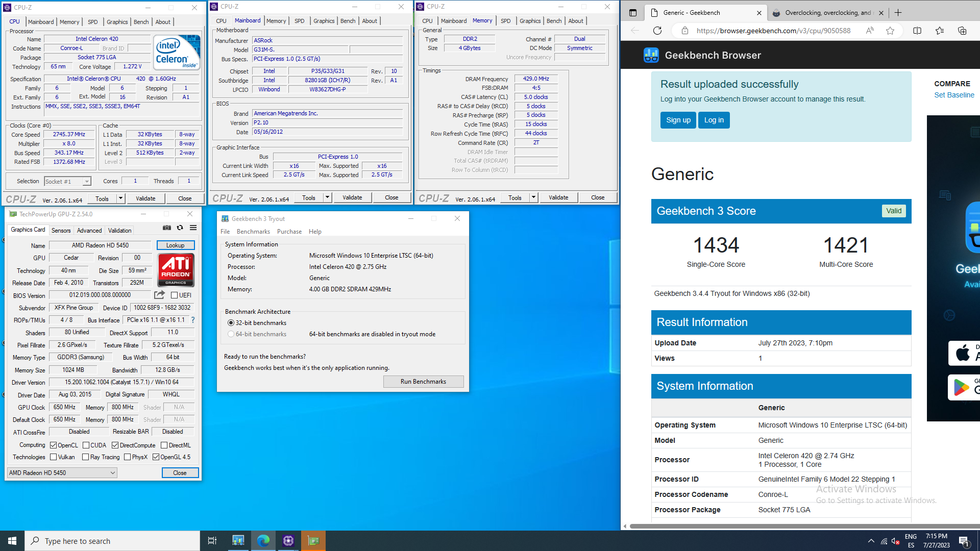Toggle the DirectCompute checkbox
The height and width of the screenshot is (551, 980).
115,445
